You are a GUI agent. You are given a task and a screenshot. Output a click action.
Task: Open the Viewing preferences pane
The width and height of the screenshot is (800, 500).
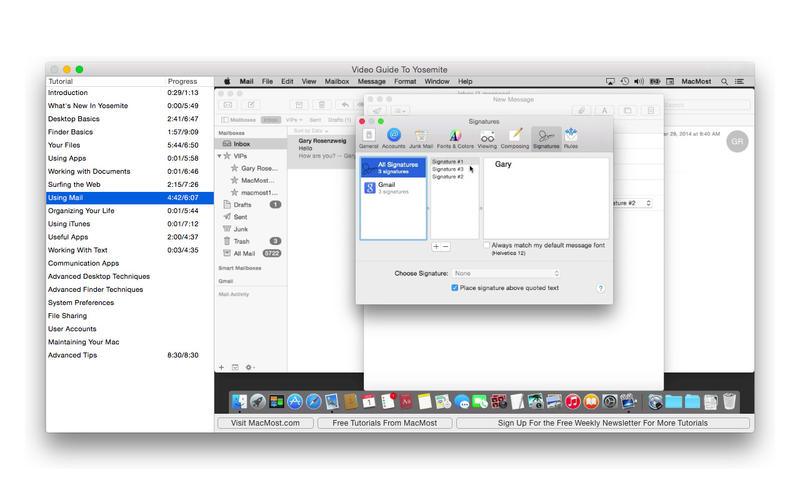click(x=487, y=137)
